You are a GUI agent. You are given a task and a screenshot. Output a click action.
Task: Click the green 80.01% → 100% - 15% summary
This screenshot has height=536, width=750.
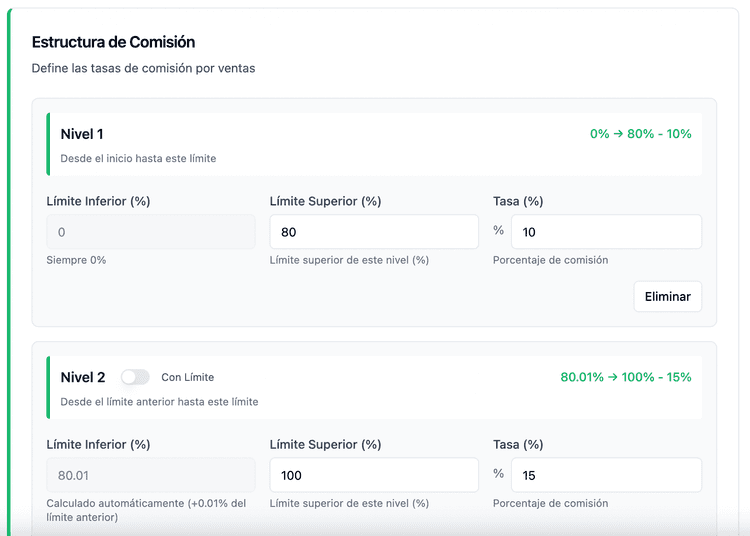[626, 377]
